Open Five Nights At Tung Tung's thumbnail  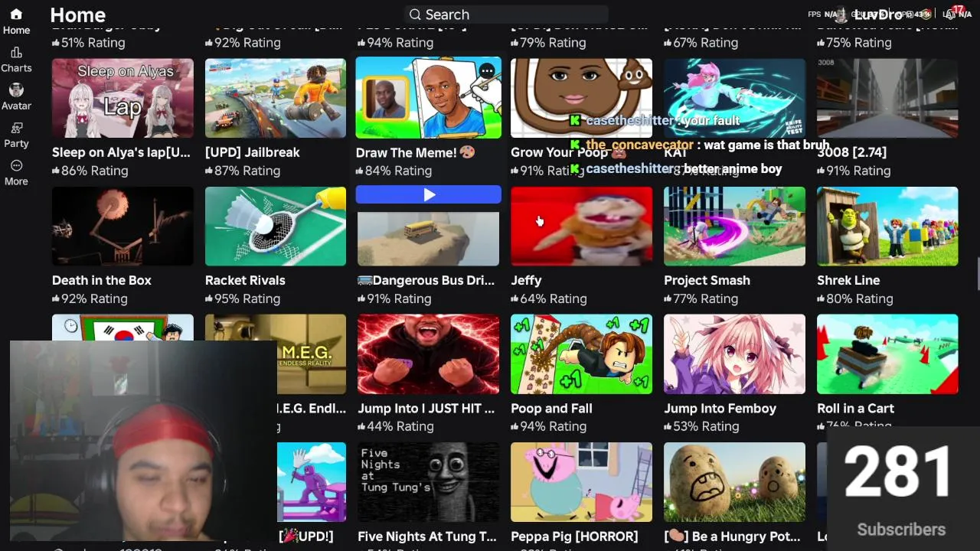429,482
